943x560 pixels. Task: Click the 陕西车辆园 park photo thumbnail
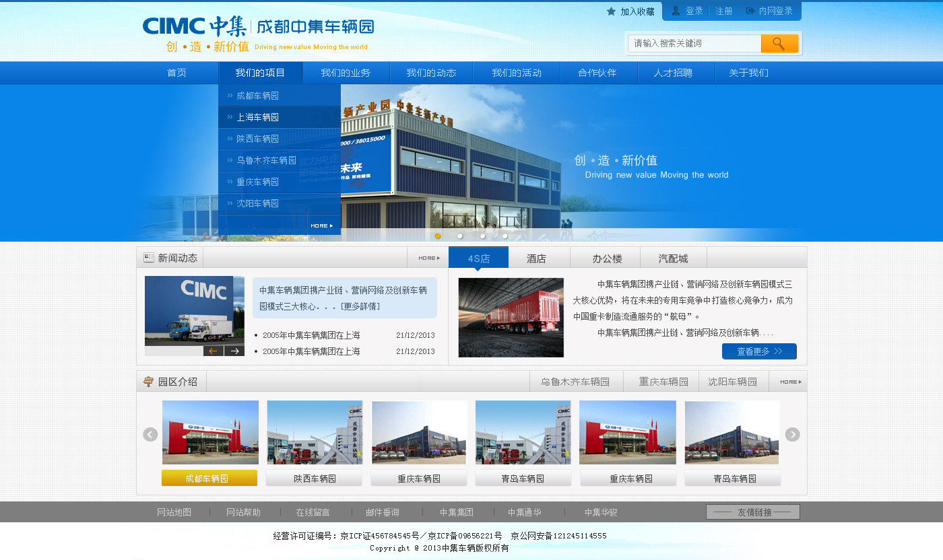[315, 432]
